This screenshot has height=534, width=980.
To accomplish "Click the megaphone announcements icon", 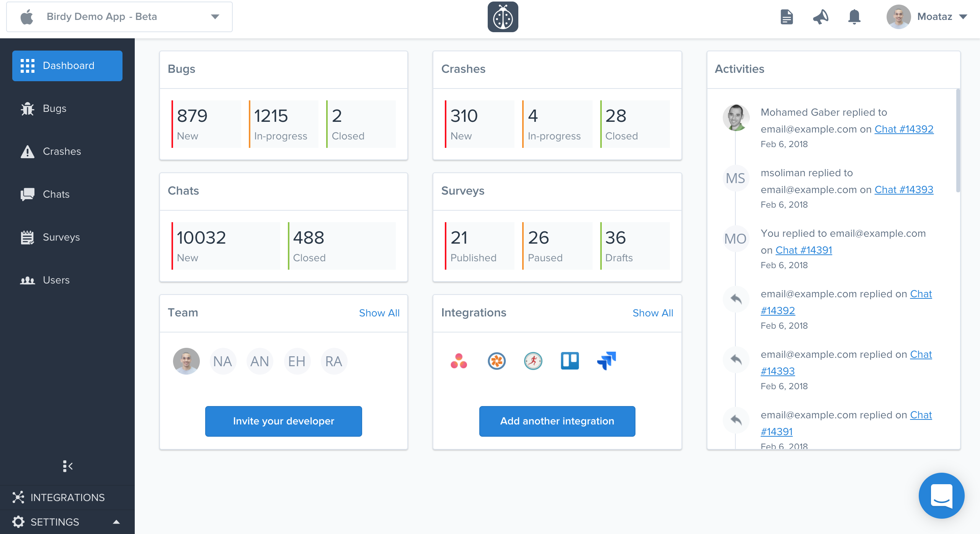I will pyautogui.click(x=820, y=17).
